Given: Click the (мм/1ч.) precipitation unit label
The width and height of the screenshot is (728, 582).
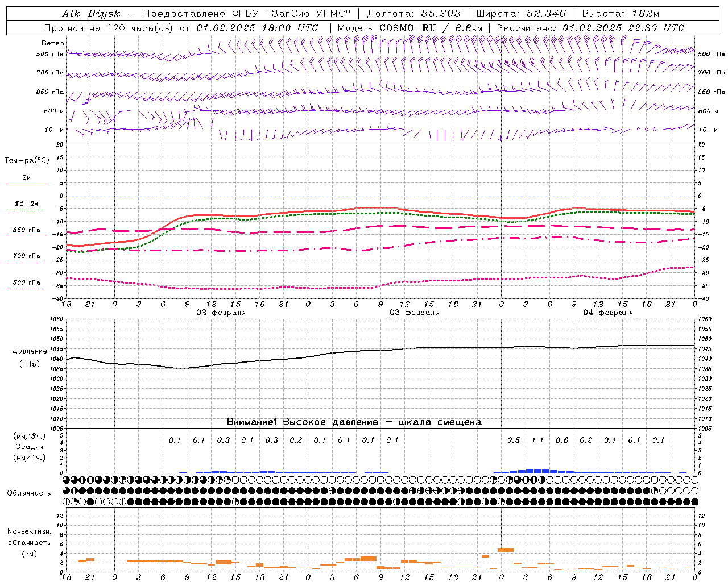Looking at the screenshot, I should 30,457.
